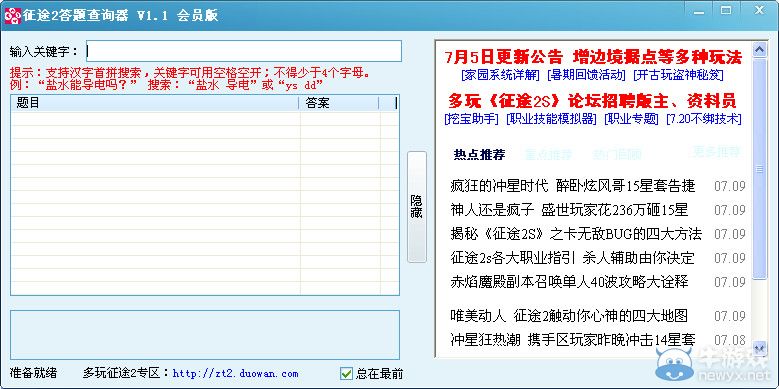Open the 7.20不绑技术 link
The image size is (779, 389).
coord(703,119)
